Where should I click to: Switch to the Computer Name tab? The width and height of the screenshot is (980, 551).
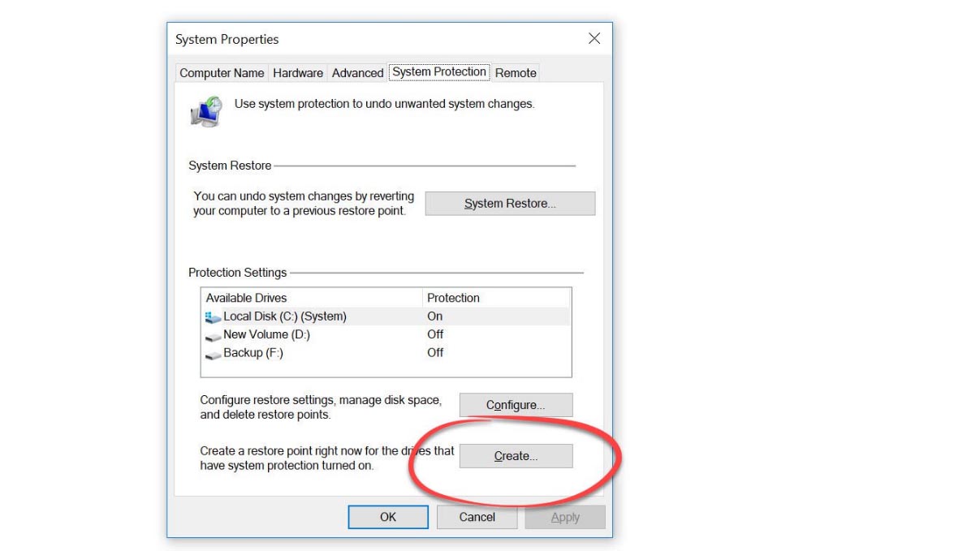coord(222,72)
